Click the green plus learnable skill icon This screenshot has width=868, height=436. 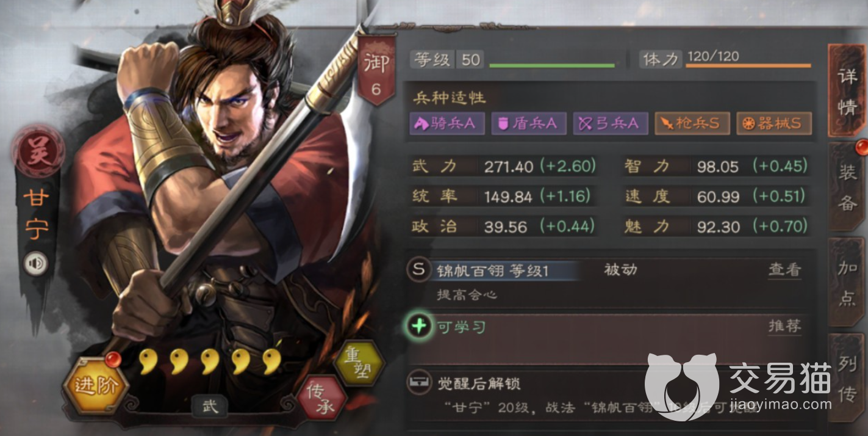[419, 327]
